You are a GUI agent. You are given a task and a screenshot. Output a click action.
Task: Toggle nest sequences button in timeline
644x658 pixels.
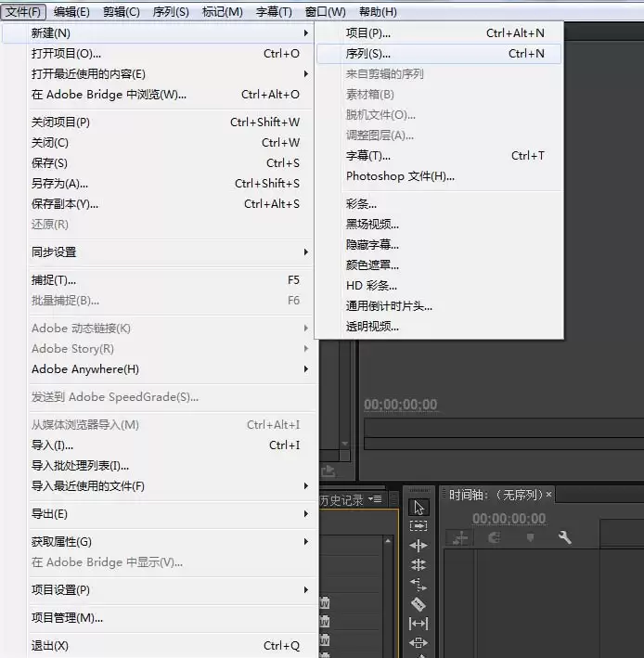tap(459, 537)
